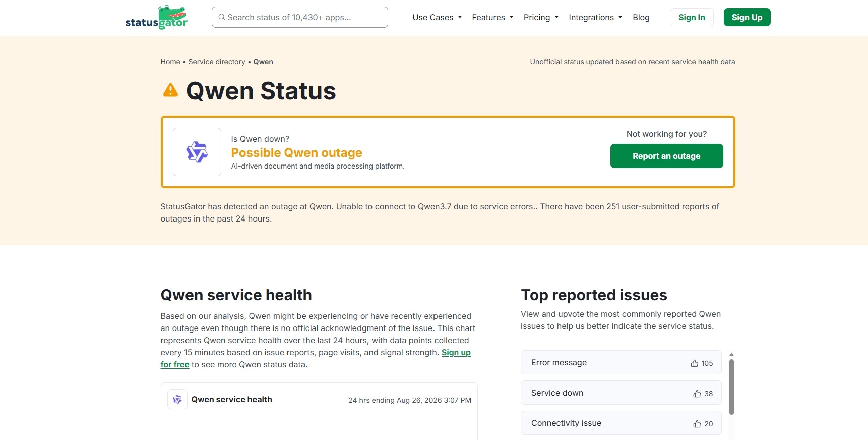This screenshot has height=440, width=868.
Task: Select the Service down issue row
Action: pos(621,393)
